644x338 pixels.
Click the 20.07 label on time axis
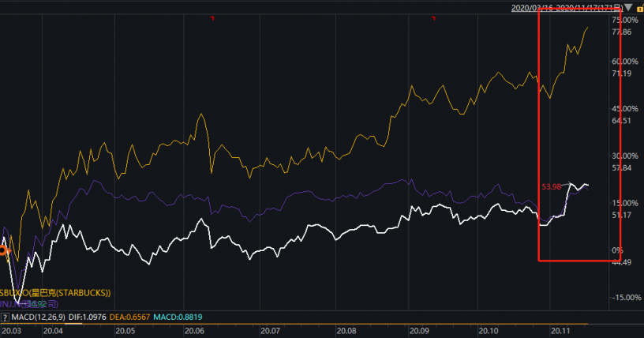coord(271,331)
